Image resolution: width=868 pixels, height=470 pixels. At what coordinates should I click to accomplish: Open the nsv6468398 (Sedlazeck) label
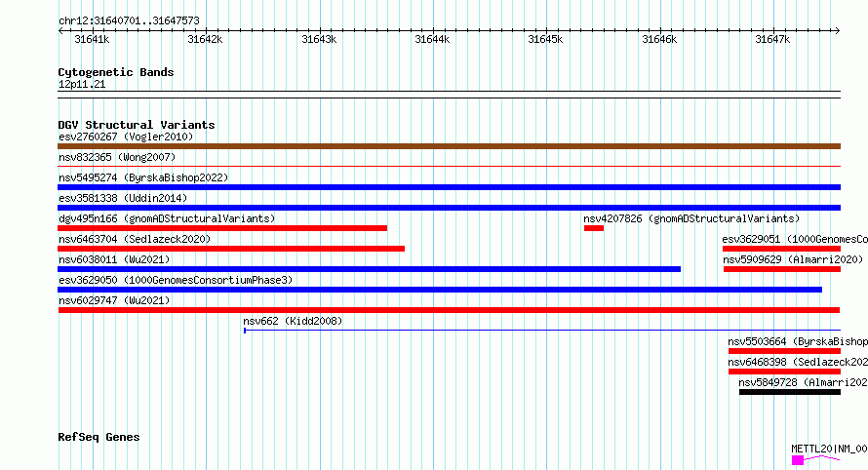click(x=798, y=362)
